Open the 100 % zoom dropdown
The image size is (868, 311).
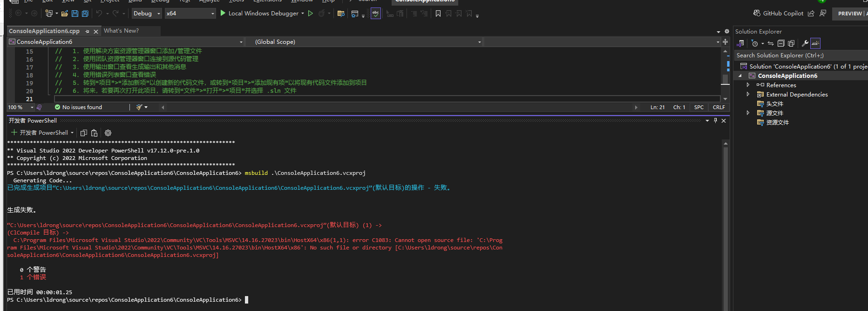pyautogui.click(x=20, y=107)
